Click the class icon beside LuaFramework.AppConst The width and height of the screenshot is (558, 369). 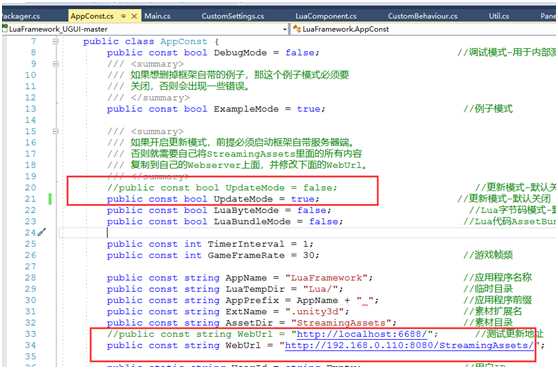297,29
